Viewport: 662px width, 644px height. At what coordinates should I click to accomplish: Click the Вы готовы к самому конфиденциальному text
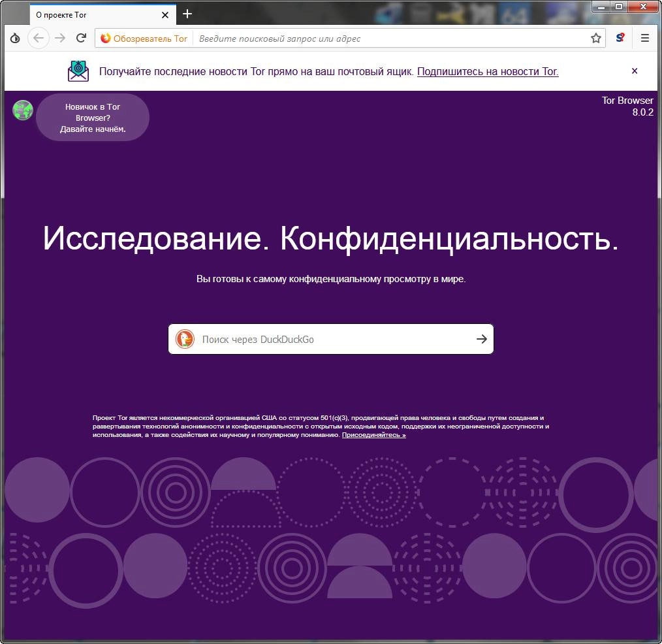coord(330,279)
